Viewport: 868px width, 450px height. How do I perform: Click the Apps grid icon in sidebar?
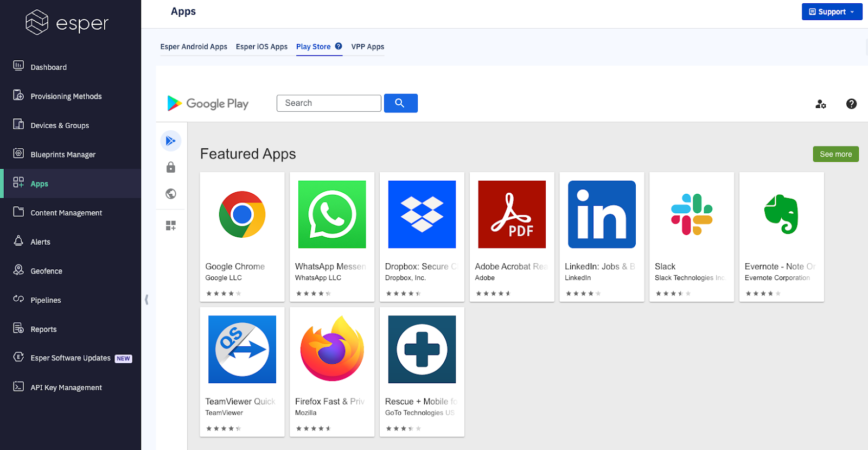pyautogui.click(x=18, y=182)
